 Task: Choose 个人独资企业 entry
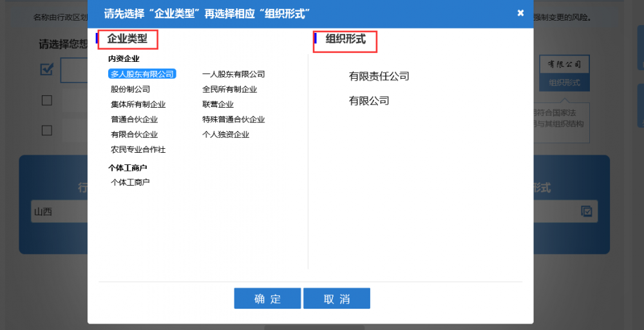pyautogui.click(x=225, y=134)
